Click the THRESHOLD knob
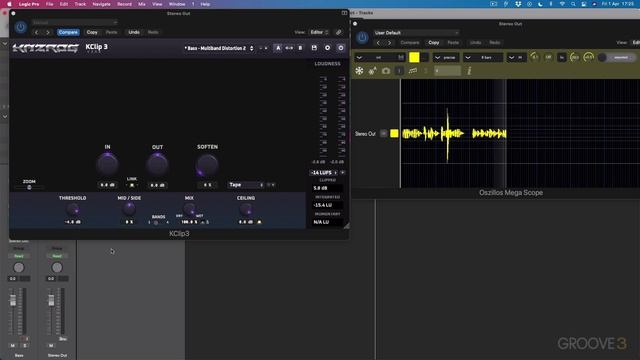The image size is (640, 360). [x=73, y=210]
